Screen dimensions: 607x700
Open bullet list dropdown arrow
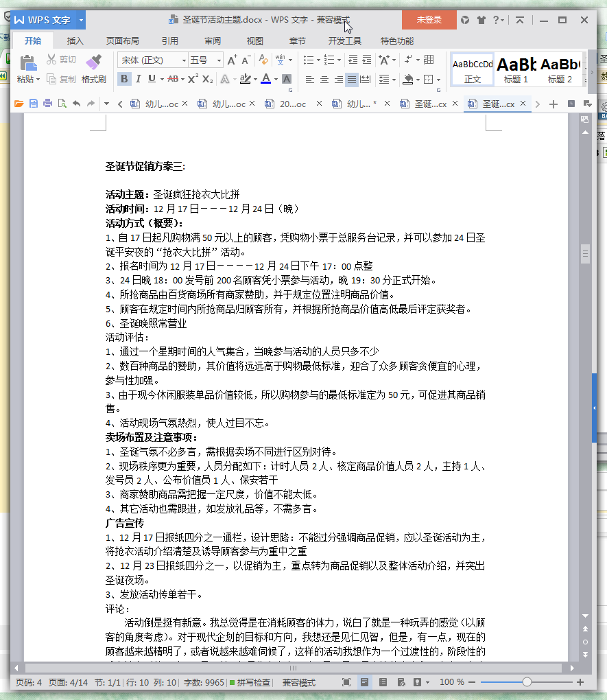(318, 60)
